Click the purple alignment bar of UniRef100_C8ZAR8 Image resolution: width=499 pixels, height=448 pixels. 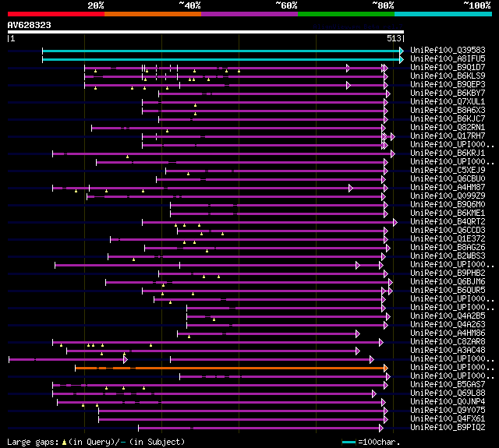[x=217, y=343]
